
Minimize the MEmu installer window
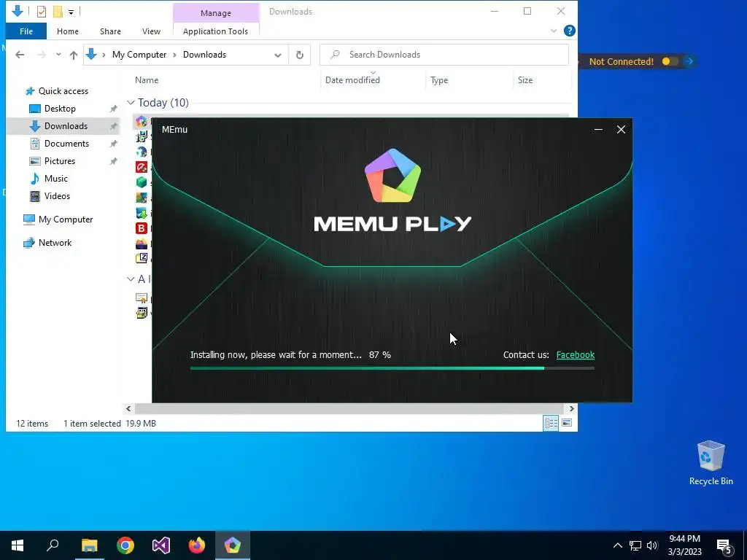(598, 130)
